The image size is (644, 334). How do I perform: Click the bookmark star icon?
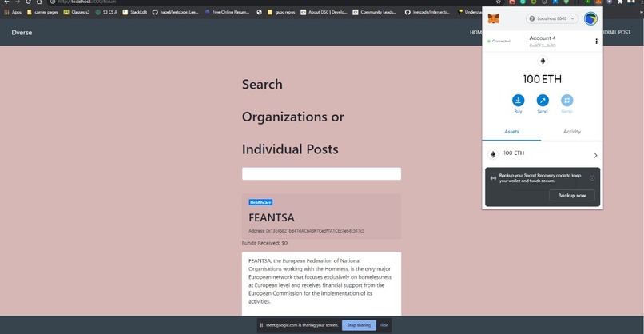pos(499,2)
